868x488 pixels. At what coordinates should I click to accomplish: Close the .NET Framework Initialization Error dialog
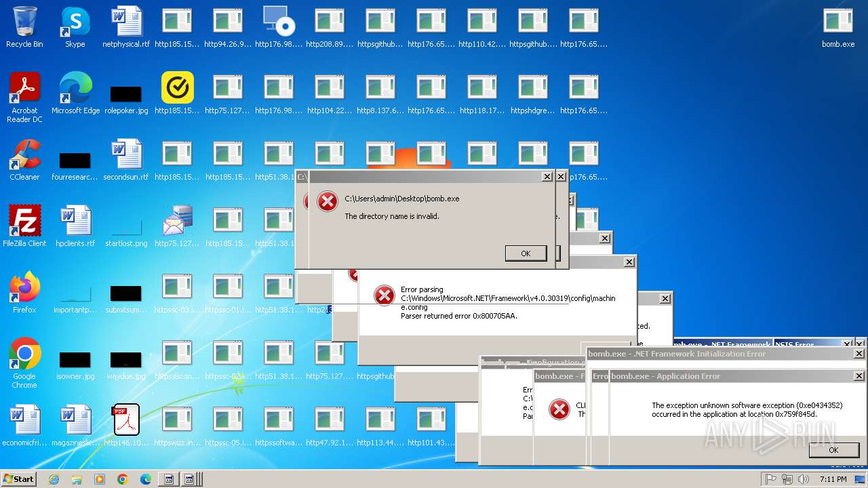[x=859, y=354]
